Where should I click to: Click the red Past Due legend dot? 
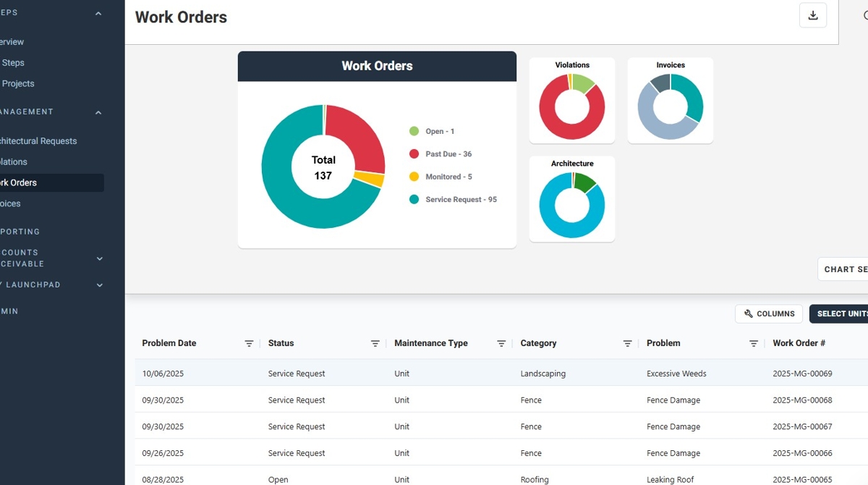[414, 154]
